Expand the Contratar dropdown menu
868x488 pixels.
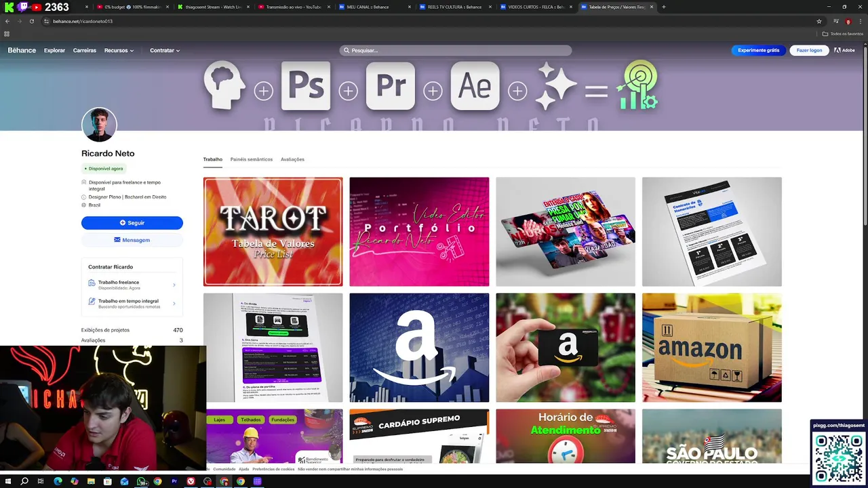tap(165, 50)
